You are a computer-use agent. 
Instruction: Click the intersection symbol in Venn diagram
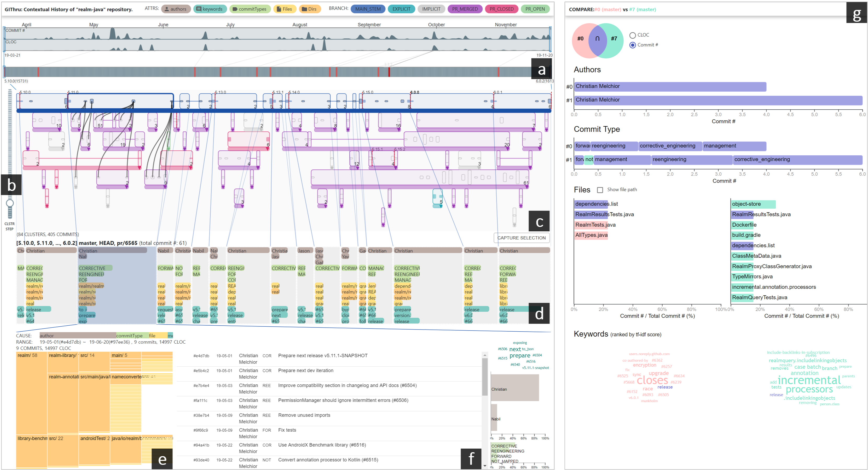coord(597,39)
